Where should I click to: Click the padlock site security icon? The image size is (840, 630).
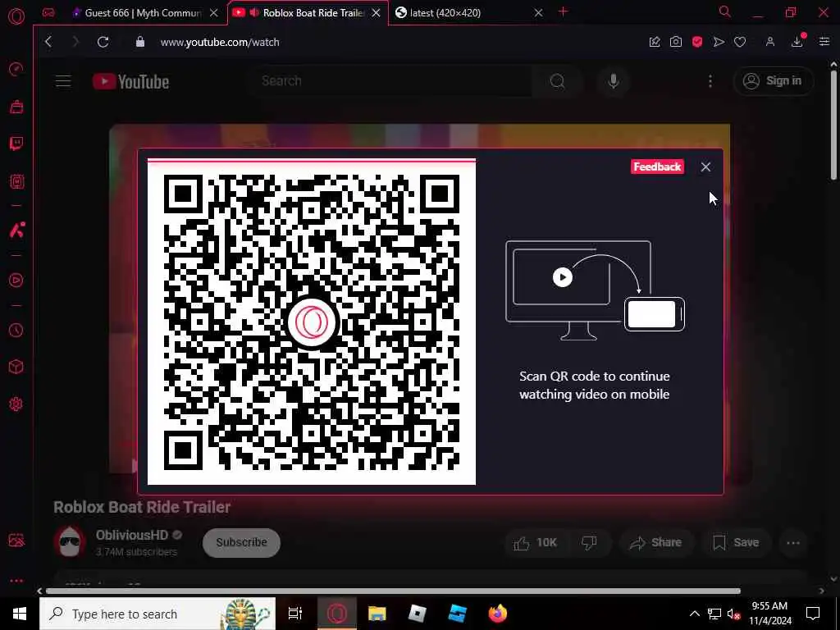[x=139, y=42]
